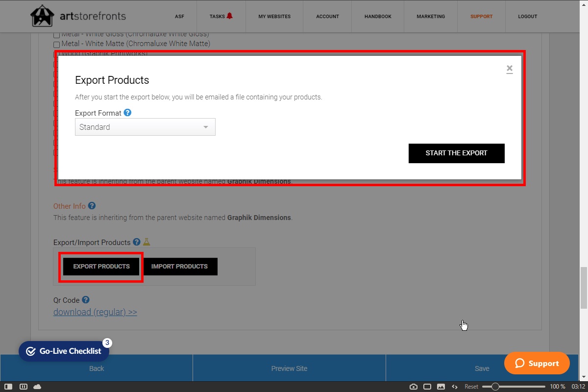The width and height of the screenshot is (588, 392).
Task: Open the Tasks menu with bell icon
Action: click(221, 16)
